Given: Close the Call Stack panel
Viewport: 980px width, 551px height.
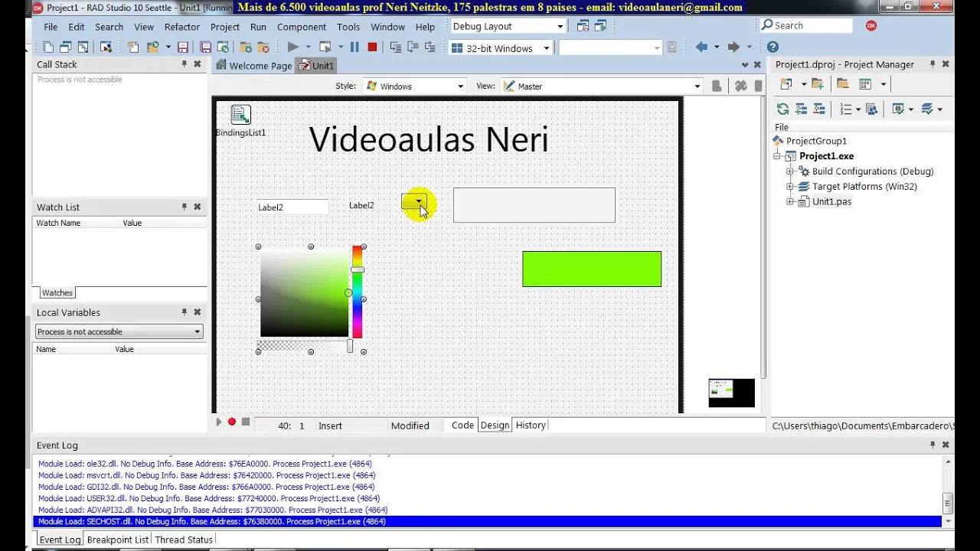Looking at the screenshot, I should pos(197,64).
